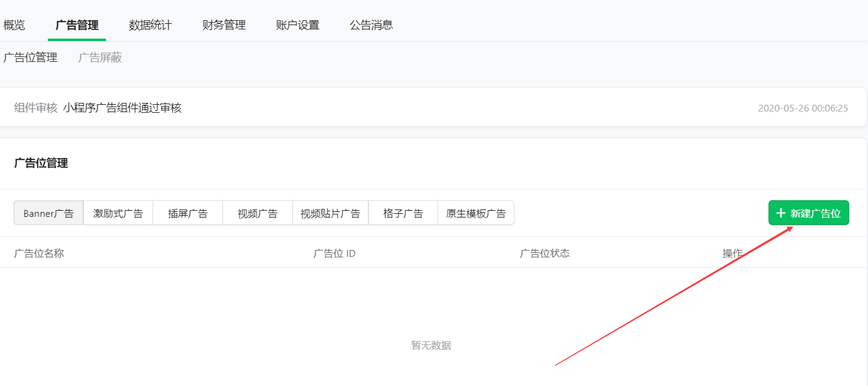Viewport: 868px width, 386px height.
Task: Pick the 视频贴片广告 ad type
Action: pyautogui.click(x=330, y=213)
